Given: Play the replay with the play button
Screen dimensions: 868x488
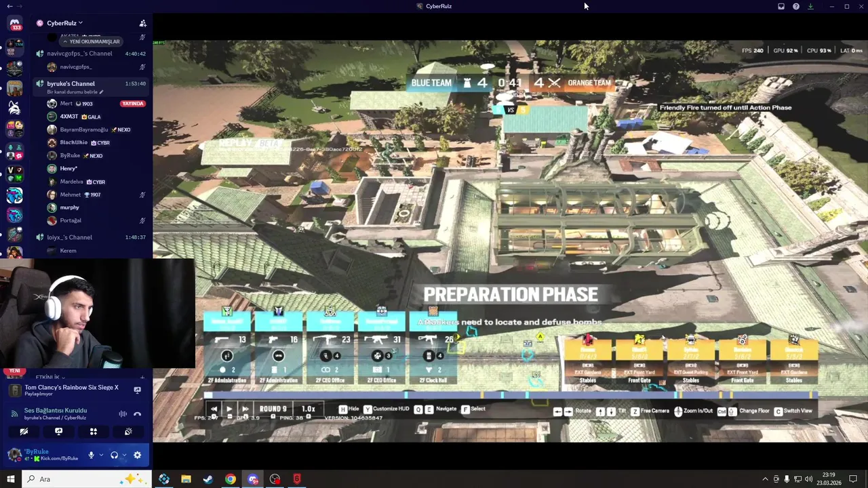Looking at the screenshot, I should 229,409.
